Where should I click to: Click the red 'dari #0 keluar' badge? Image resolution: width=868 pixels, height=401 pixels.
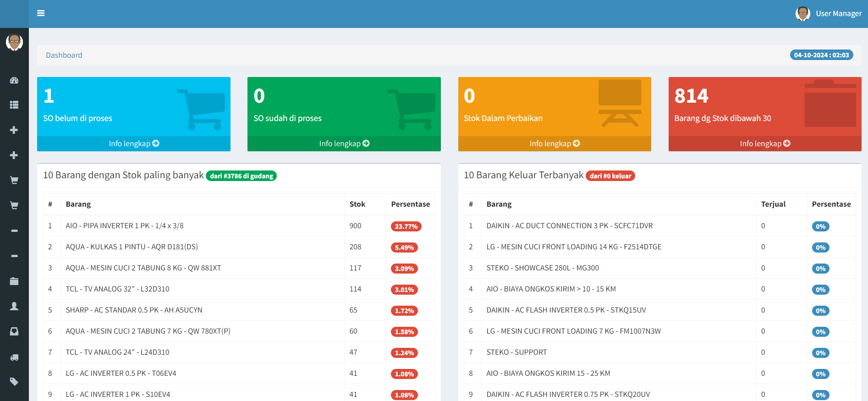610,176
